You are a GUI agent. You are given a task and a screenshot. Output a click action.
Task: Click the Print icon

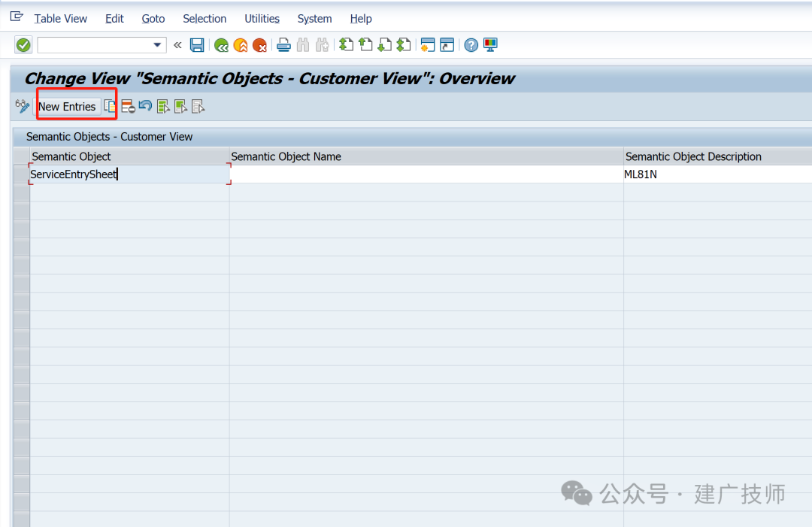[283, 46]
